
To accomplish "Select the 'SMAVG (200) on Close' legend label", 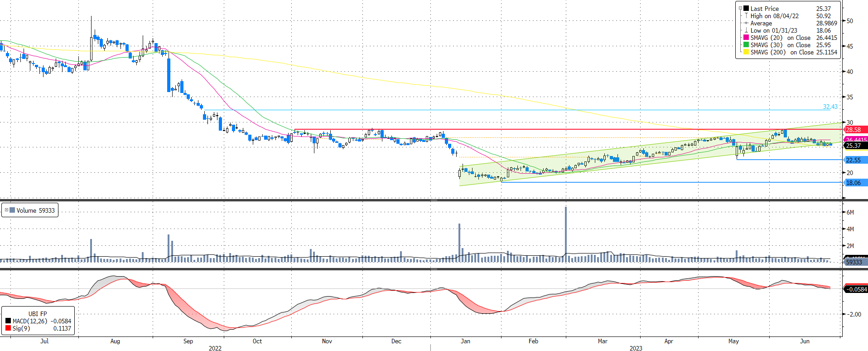I will pyautogui.click(x=782, y=52).
